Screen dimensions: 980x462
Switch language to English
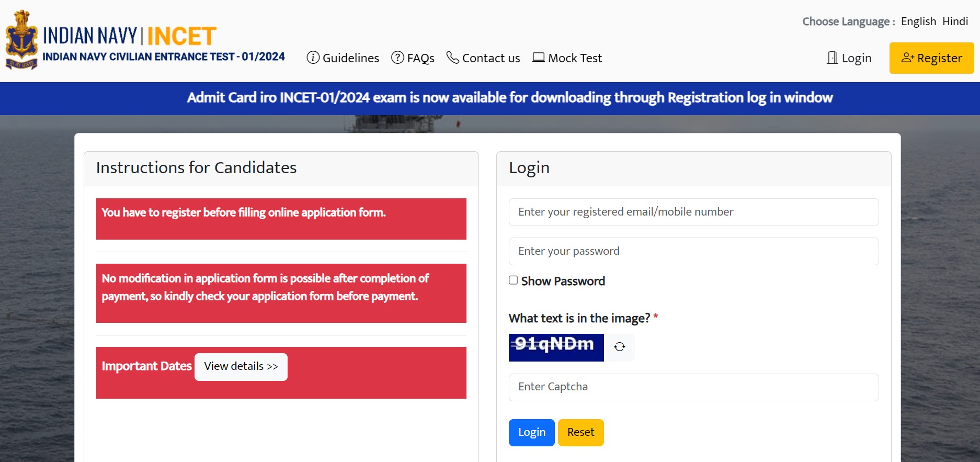pos(918,21)
